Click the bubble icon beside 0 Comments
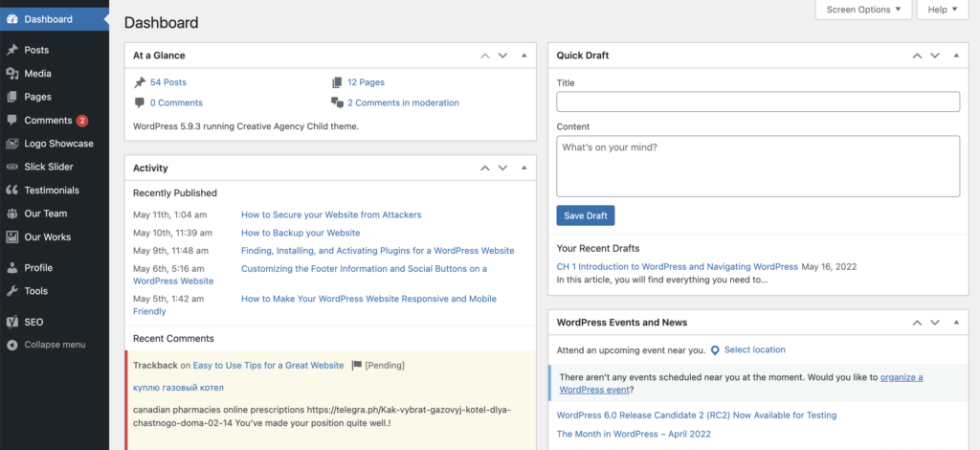Image resolution: width=980 pixels, height=450 pixels. click(x=140, y=102)
